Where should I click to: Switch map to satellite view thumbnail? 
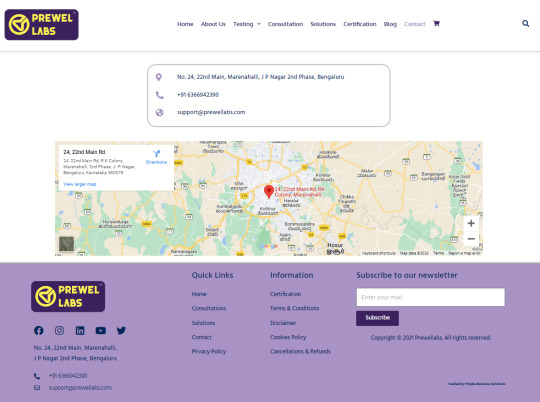coord(66,244)
